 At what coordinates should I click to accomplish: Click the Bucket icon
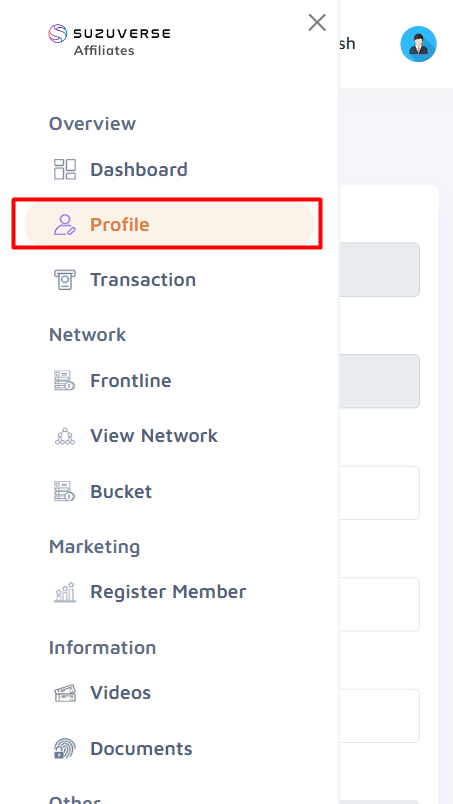pyautogui.click(x=65, y=491)
